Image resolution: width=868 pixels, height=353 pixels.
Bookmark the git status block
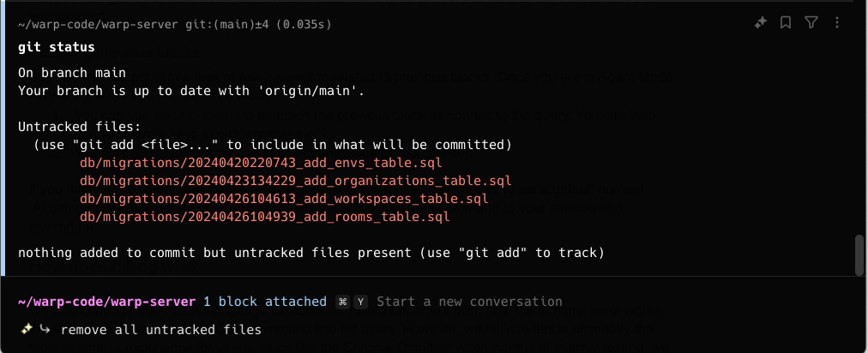point(786,23)
